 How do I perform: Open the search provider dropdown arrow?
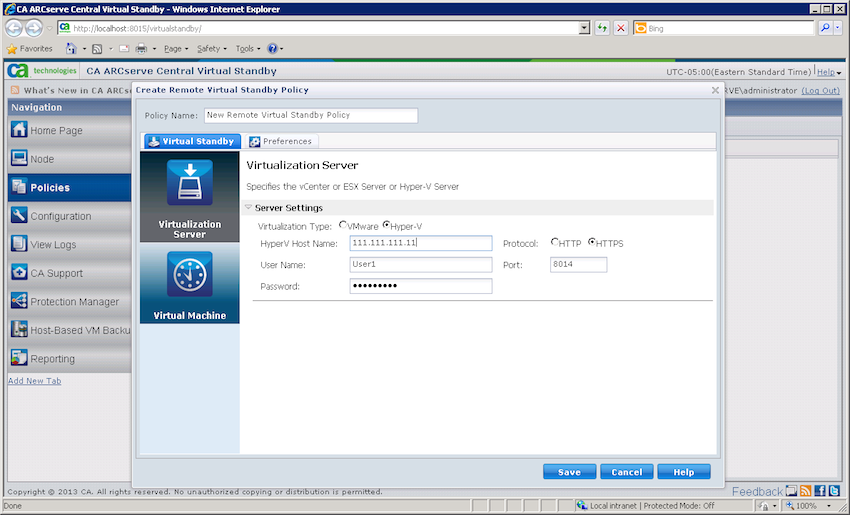[x=838, y=28]
